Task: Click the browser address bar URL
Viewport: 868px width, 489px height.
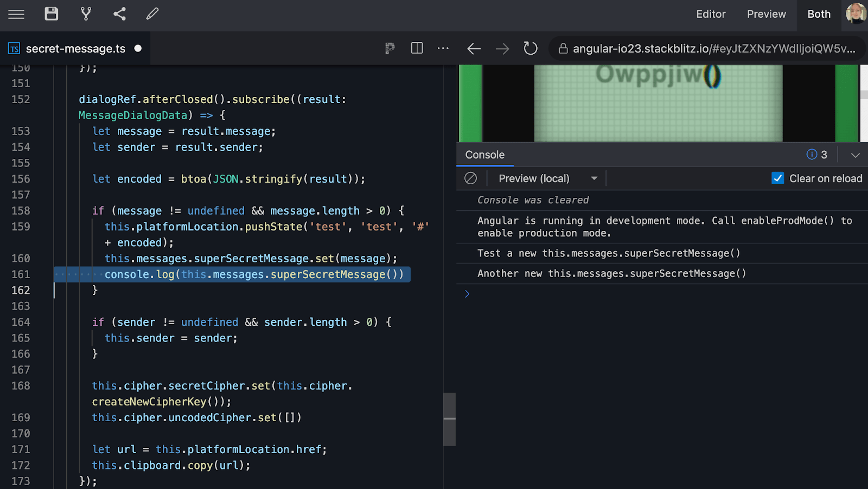Action: point(705,48)
